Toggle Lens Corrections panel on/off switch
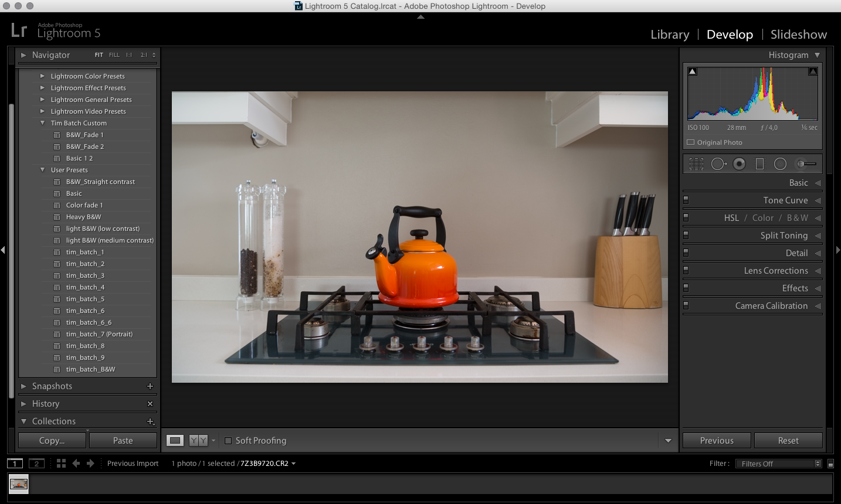The height and width of the screenshot is (504, 841). (x=686, y=270)
